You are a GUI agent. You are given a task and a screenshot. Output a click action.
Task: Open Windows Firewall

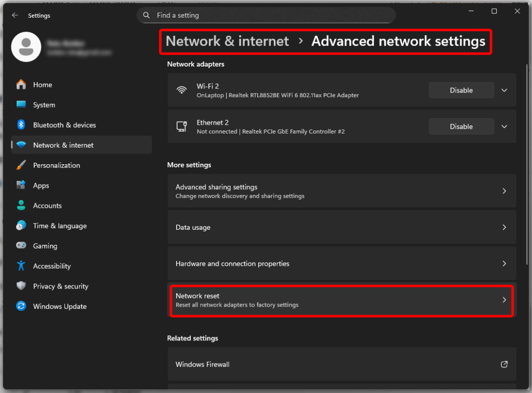pyautogui.click(x=342, y=364)
